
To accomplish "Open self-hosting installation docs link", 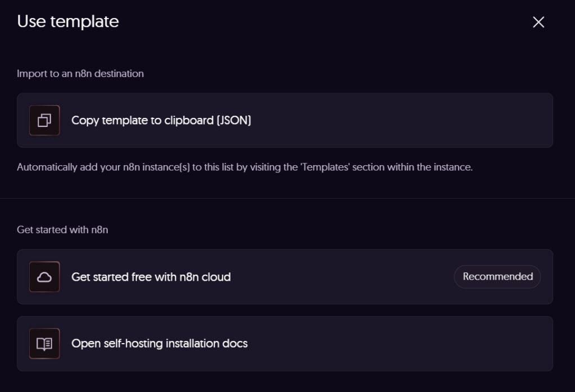I will click(159, 343).
